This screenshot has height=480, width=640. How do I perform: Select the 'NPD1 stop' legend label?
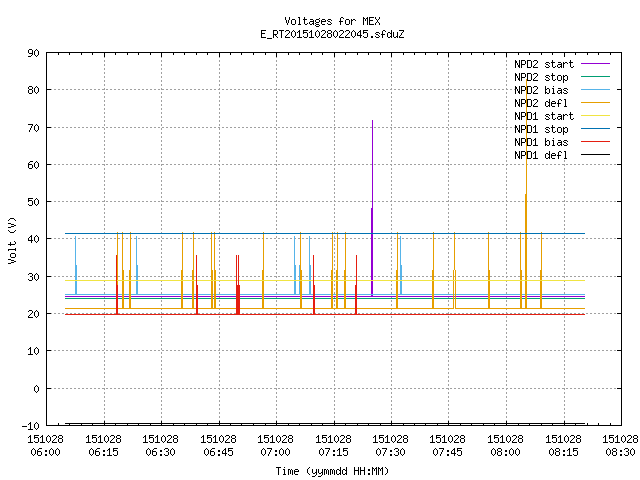(541, 129)
